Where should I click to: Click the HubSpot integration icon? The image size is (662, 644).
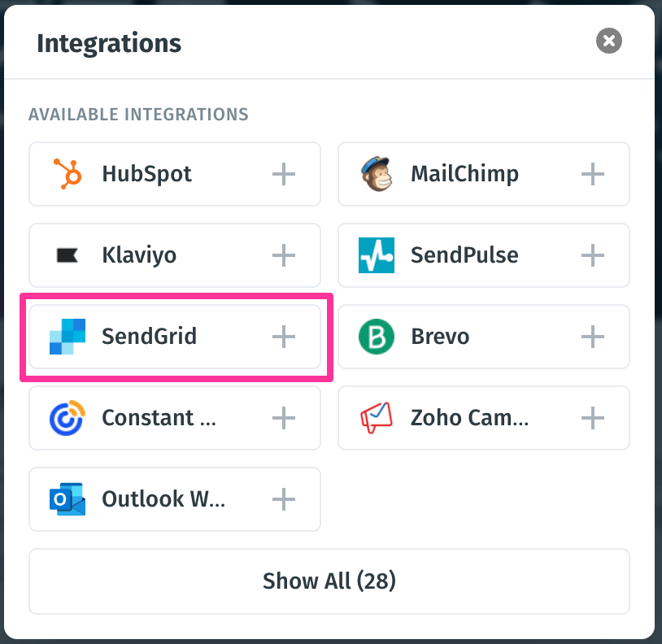coord(68,173)
